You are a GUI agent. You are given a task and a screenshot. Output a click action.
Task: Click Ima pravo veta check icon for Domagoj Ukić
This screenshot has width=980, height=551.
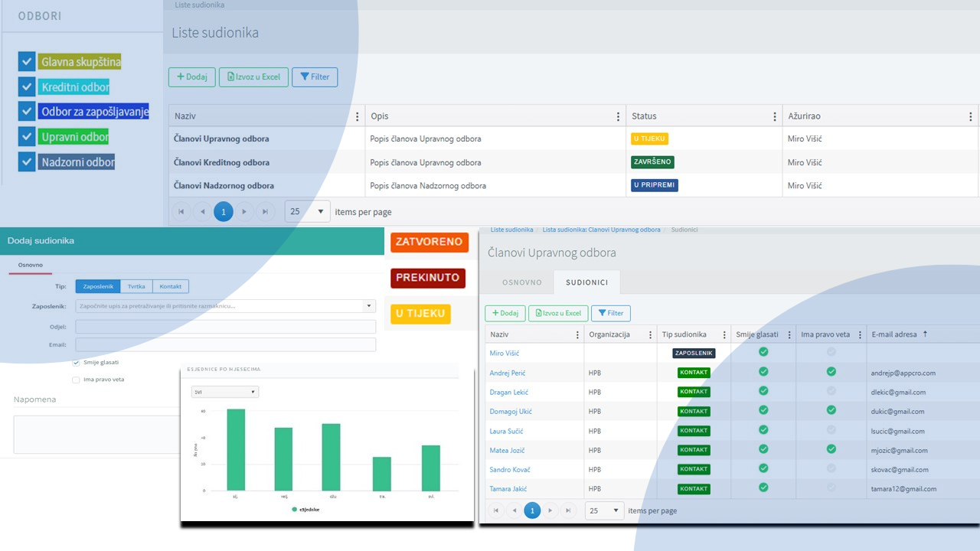pyautogui.click(x=831, y=410)
